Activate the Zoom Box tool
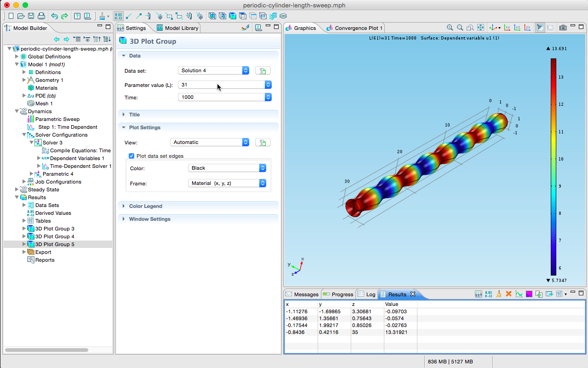 coord(470,28)
